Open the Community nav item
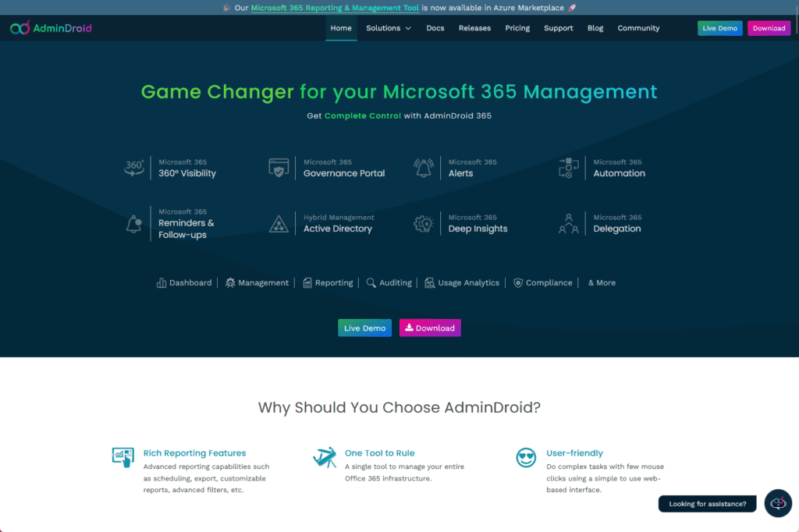This screenshot has height=532, width=799. point(638,28)
